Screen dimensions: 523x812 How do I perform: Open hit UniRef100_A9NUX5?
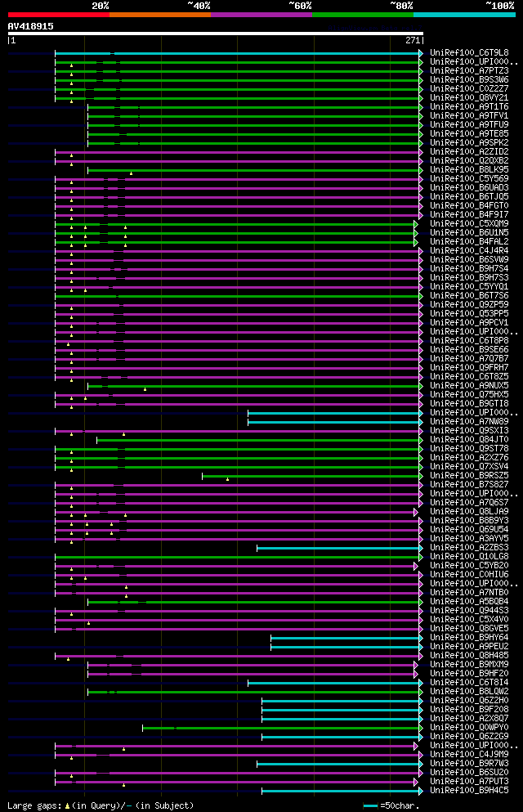coord(469,386)
